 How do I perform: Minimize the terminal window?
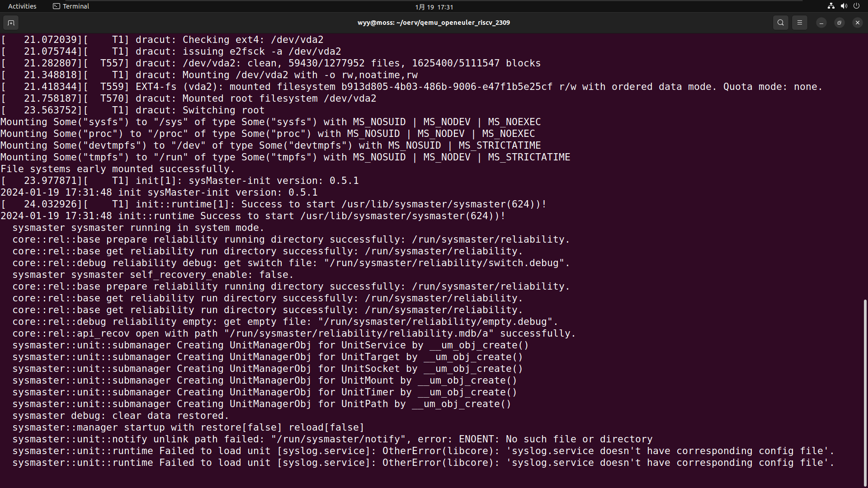821,23
